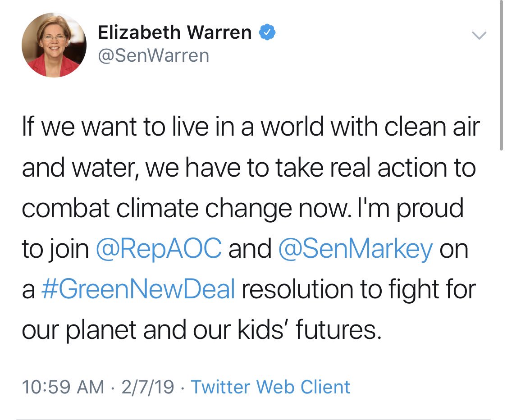
Task: Open the @RepAOC mention
Action: click(x=159, y=249)
